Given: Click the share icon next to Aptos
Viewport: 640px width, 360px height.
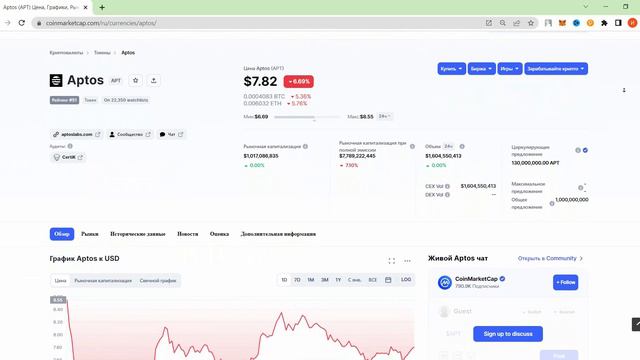Looking at the screenshot, I should [x=153, y=80].
